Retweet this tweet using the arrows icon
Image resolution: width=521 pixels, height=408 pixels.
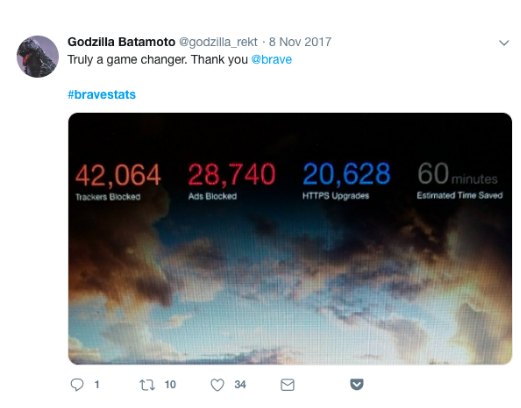tap(147, 385)
